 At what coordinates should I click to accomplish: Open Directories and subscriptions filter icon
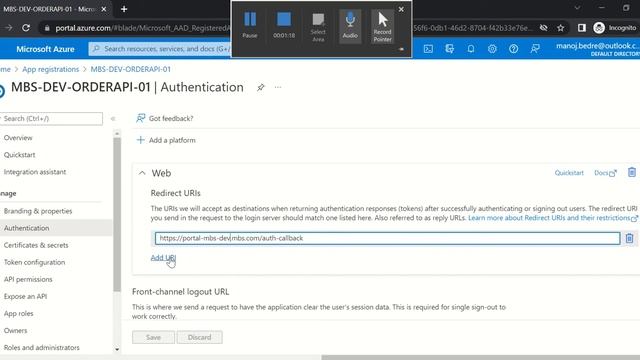coord(449,49)
